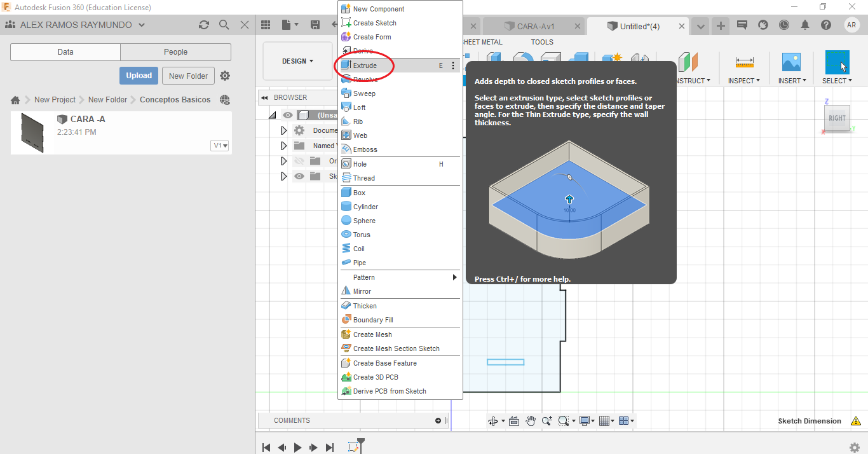Save the document
This screenshot has height=454, width=868.
(315, 25)
